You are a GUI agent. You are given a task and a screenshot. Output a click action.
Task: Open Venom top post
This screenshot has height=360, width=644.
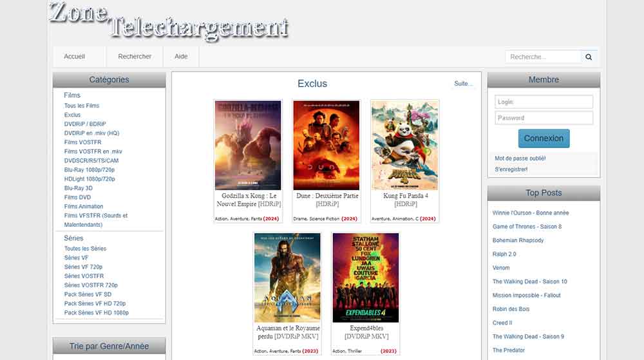[501, 268]
